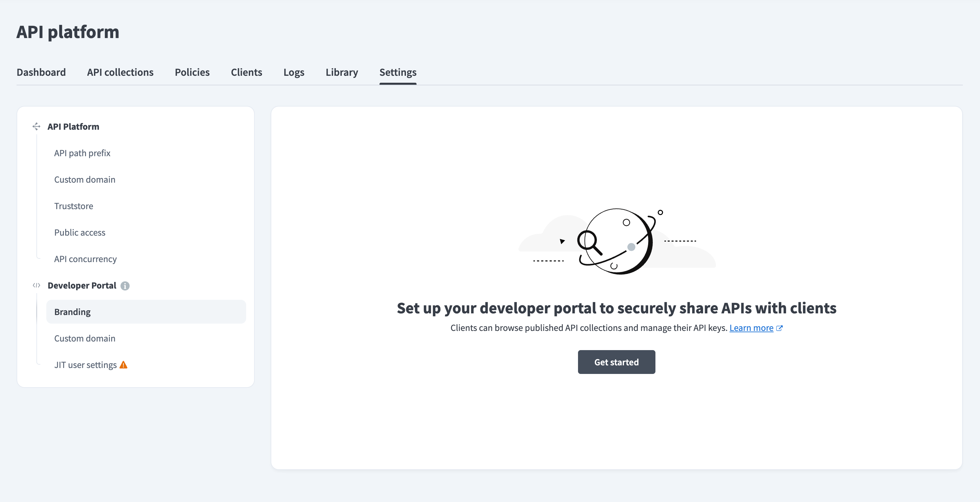
Task: Select Branding under Developer Portal
Action: (x=72, y=311)
